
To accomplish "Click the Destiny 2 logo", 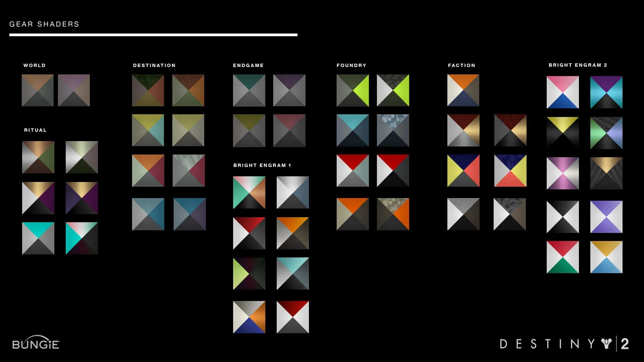I will (x=564, y=344).
